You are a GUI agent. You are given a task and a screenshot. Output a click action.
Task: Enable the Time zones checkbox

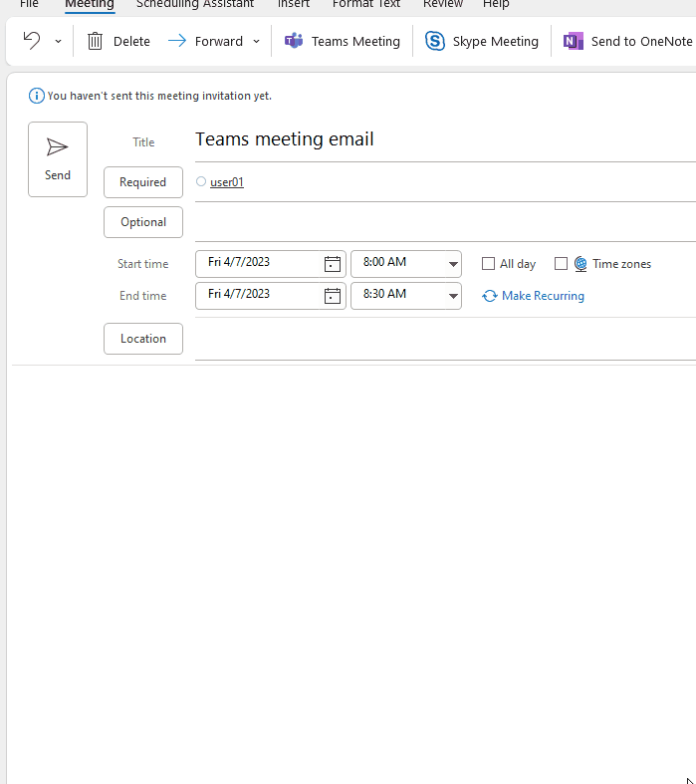(x=562, y=264)
